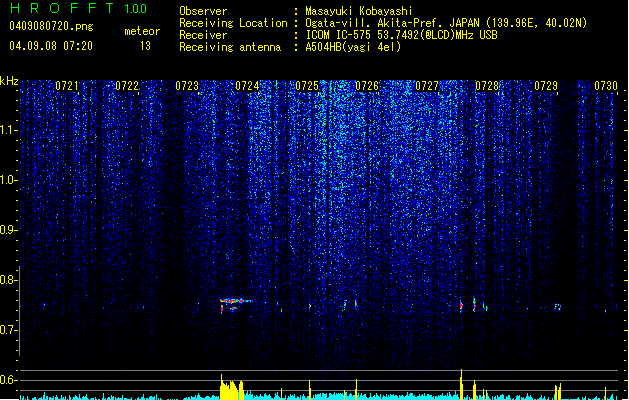The image size is (629, 400).
Task: Click the 0726 time marker
Action: coord(367,86)
